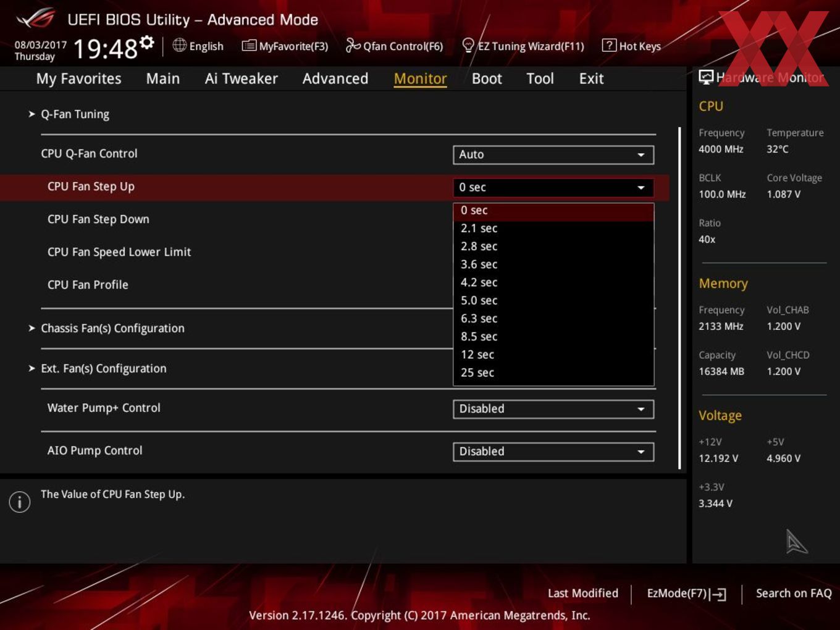Image resolution: width=840 pixels, height=630 pixels.
Task: Switch to the Main tab
Action: (163, 78)
